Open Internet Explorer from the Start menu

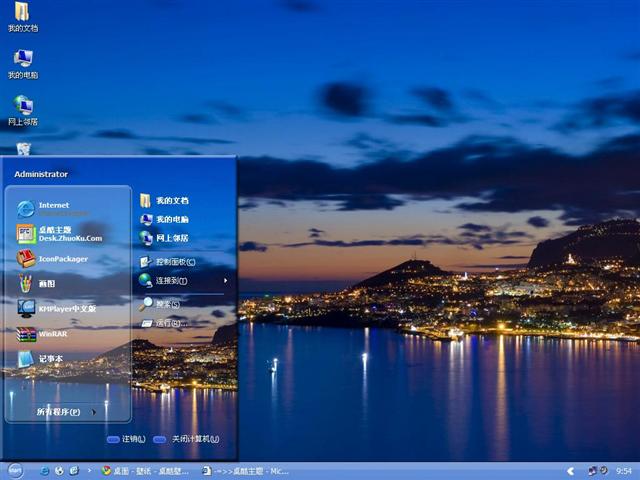coord(55,208)
